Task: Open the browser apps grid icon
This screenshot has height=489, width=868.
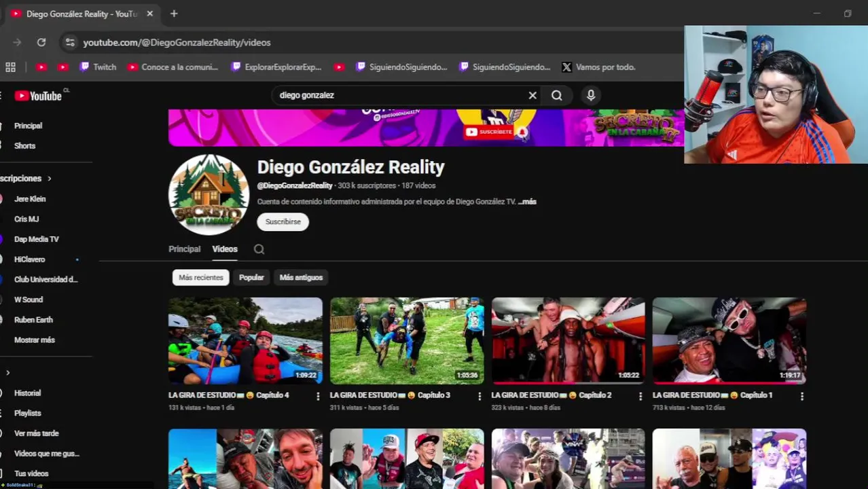Action: [x=10, y=67]
